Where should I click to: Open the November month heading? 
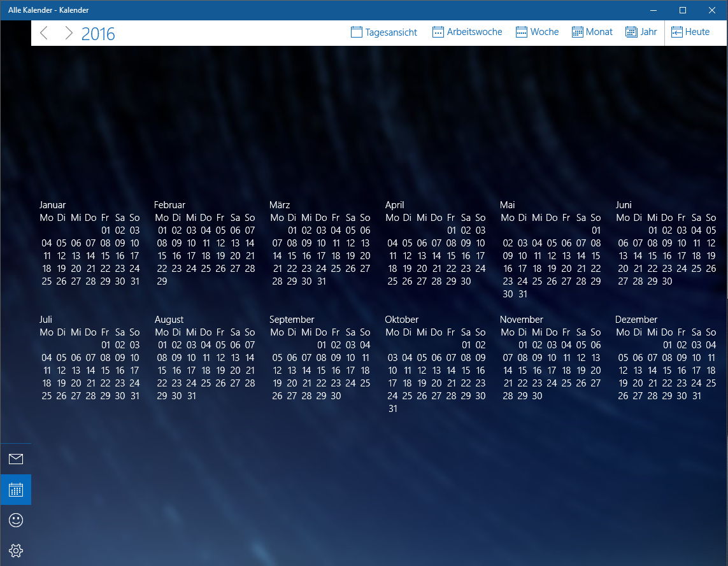(x=522, y=320)
